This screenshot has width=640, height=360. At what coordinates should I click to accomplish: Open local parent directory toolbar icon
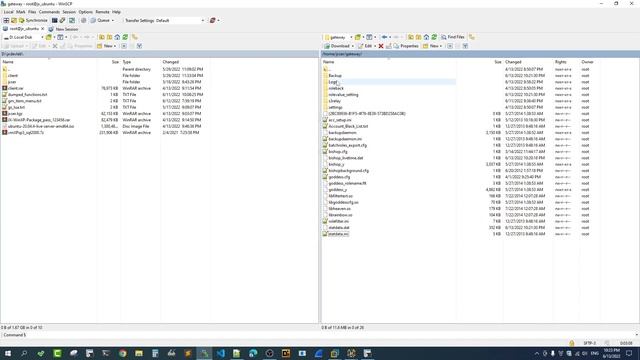[x=102, y=37]
